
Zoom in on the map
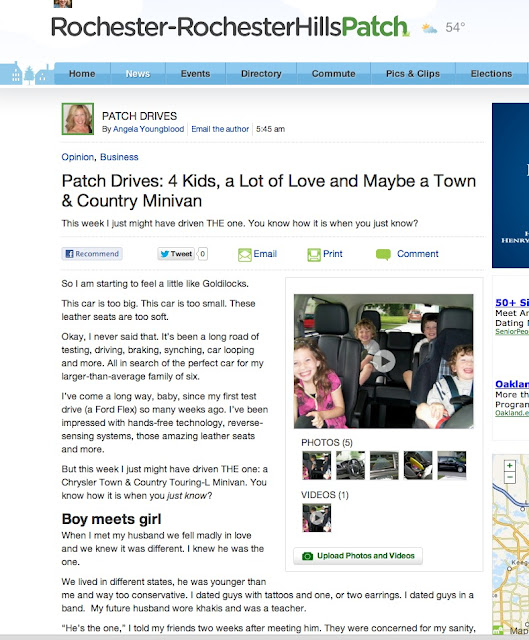[x=510, y=466]
